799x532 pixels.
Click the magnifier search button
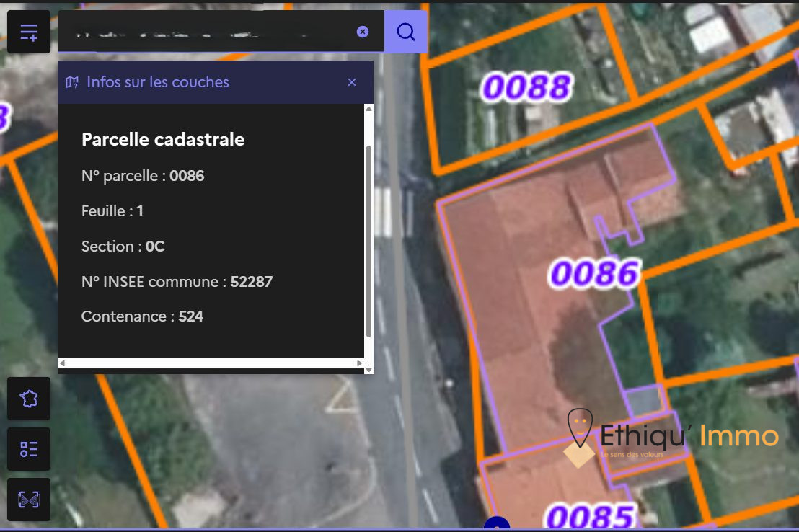405,32
